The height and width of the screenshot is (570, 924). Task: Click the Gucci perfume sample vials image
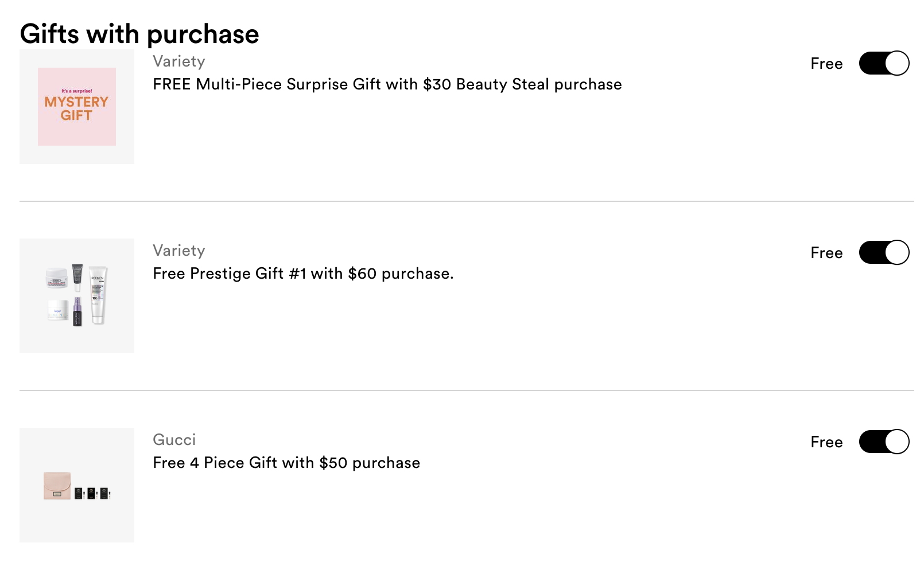[x=92, y=493]
